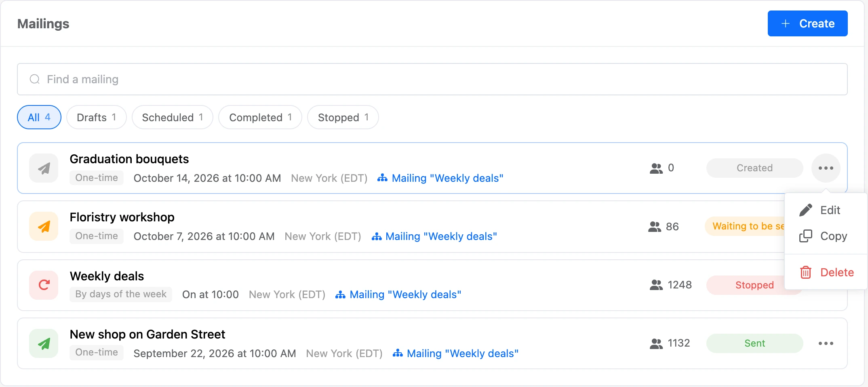868x387 pixels.
Task: Filter by Stopped mailings
Action: click(343, 117)
